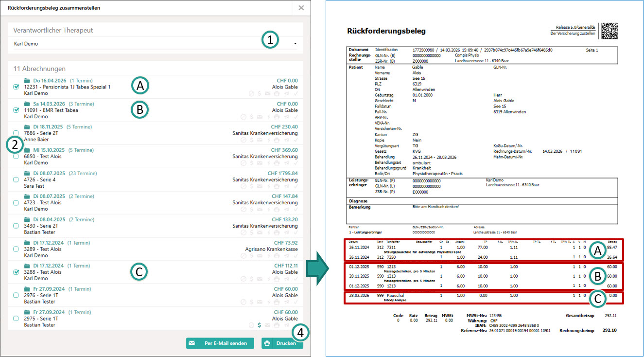Click the folder icon beside Do 16.04.2026
The image size is (644, 357).
pos(27,81)
